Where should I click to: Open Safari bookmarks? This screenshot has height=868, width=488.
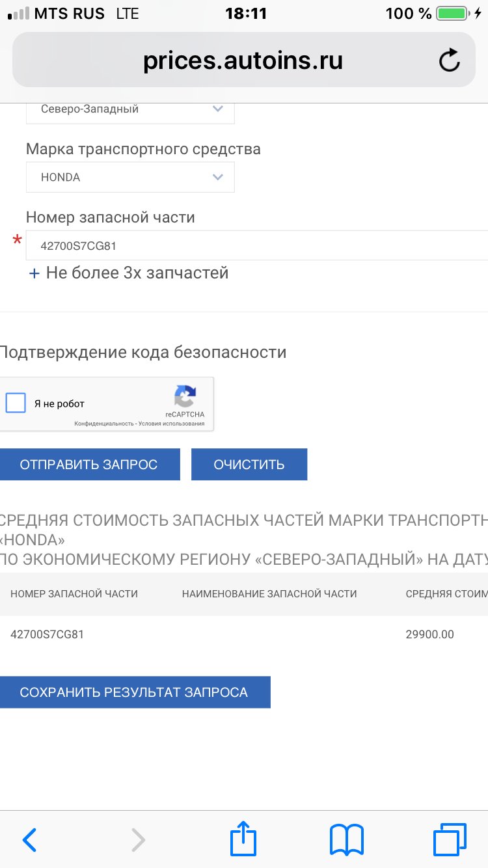click(x=347, y=840)
